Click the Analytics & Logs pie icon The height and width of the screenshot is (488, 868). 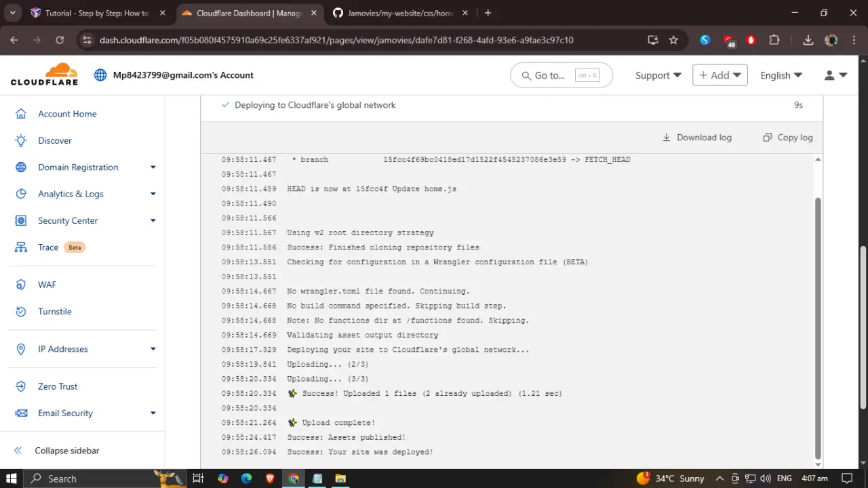[x=21, y=194]
